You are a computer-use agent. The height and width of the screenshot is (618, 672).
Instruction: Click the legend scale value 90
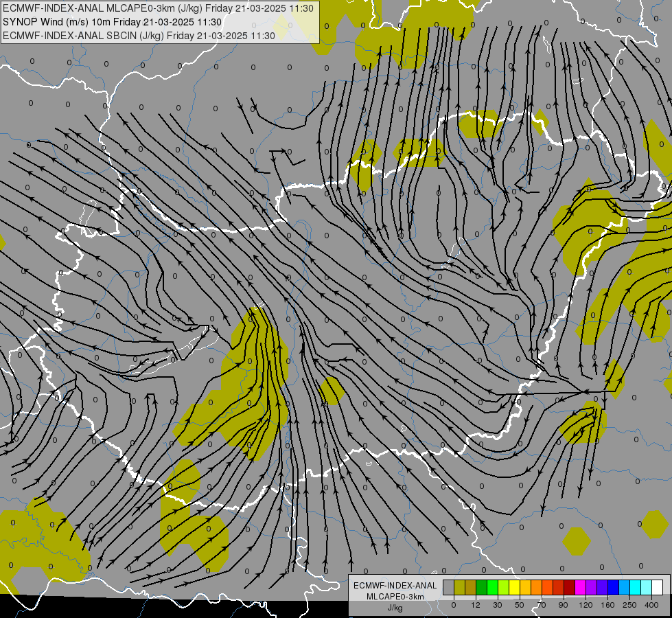coord(563,605)
